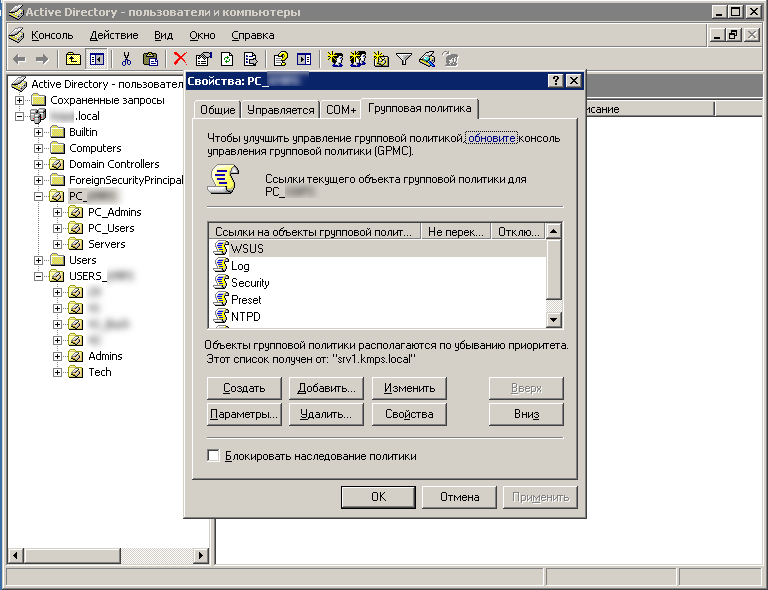
Task: Select Domain Controllers in the tree
Action: [x=113, y=164]
